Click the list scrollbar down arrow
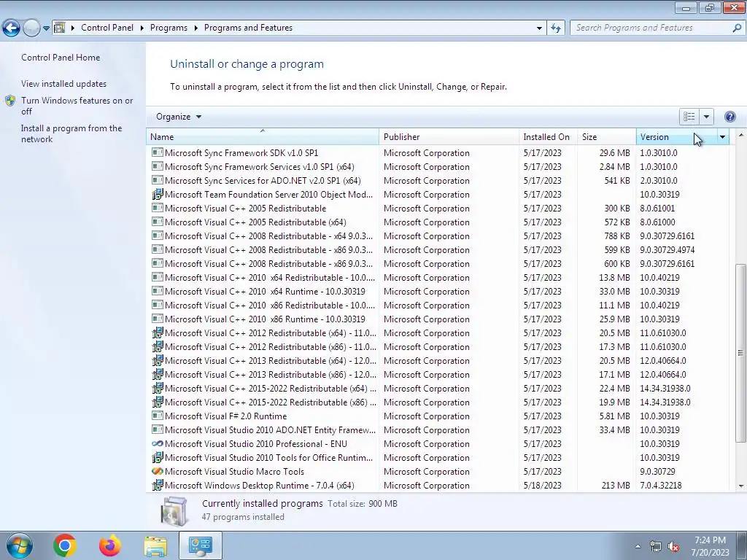This screenshot has height=560, width=747. tap(740, 486)
